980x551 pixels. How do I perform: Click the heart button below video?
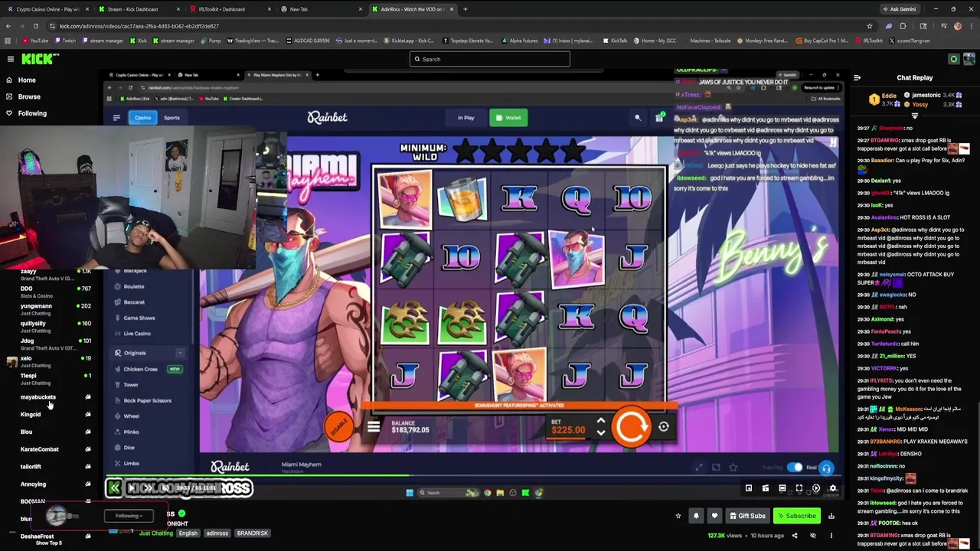point(714,516)
